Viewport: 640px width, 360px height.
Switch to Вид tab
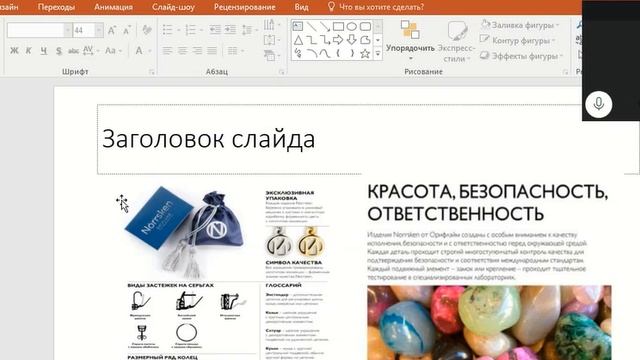click(x=302, y=7)
